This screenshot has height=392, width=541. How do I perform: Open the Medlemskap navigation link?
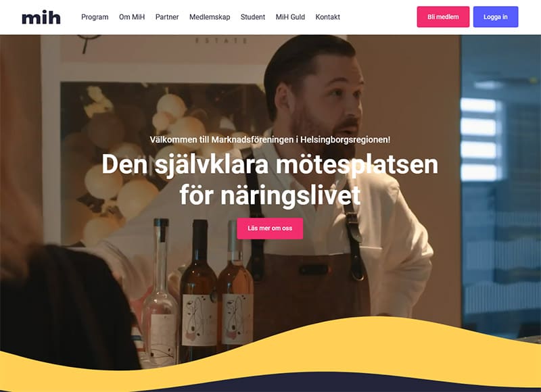coord(210,17)
